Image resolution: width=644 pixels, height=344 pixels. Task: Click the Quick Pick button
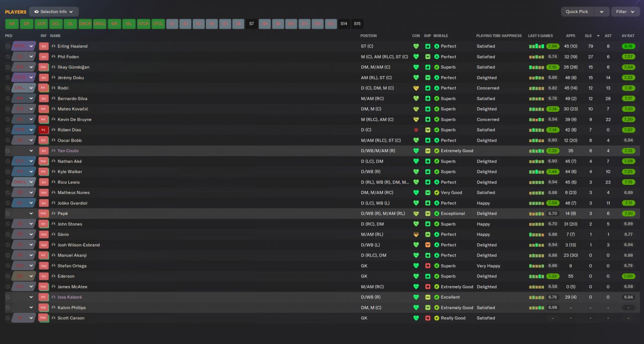pyautogui.click(x=577, y=12)
